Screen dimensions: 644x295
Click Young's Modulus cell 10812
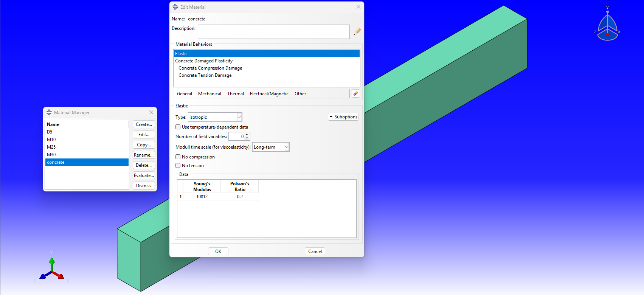pyautogui.click(x=202, y=197)
